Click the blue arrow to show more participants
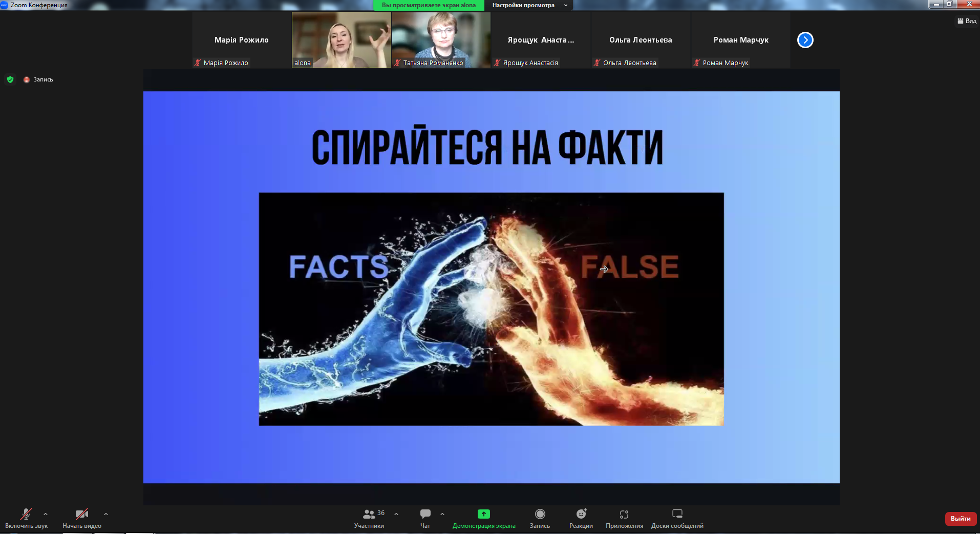This screenshot has height=534, width=980. click(x=804, y=39)
